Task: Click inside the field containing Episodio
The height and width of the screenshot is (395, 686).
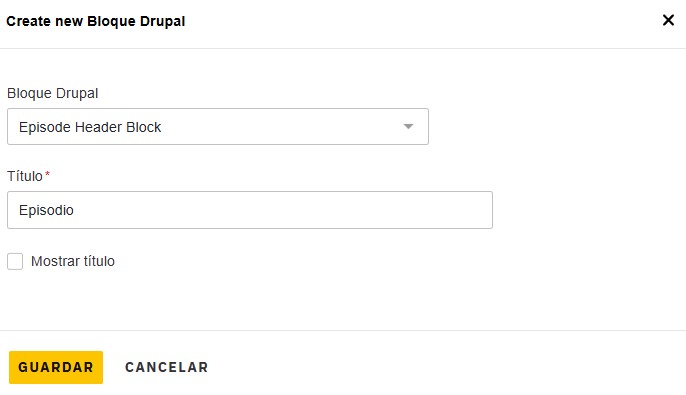Action: point(250,210)
